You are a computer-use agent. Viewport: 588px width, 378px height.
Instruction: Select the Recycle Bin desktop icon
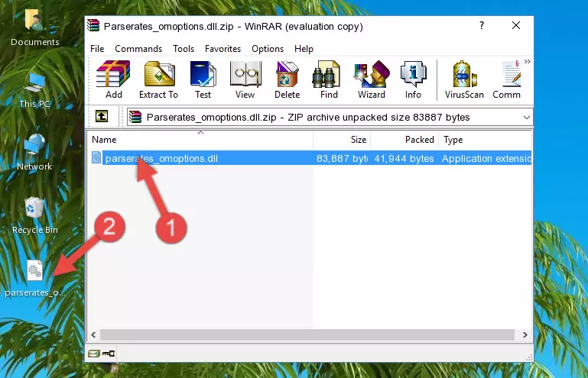pyautogui.click(x=35, y=215)
